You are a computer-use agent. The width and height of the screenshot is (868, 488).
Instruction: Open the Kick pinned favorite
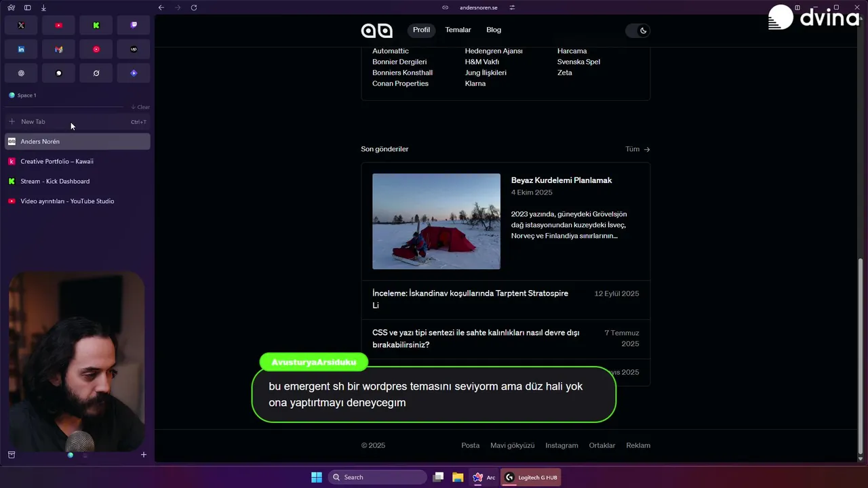(x=96, y=25)
